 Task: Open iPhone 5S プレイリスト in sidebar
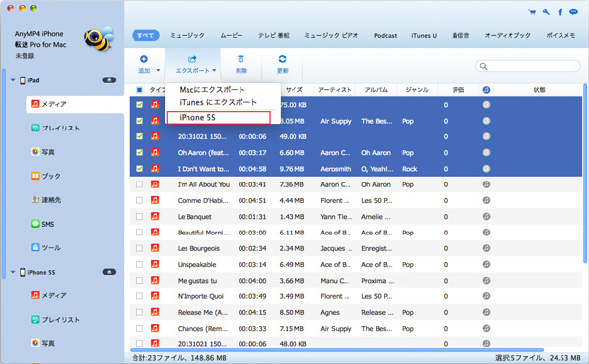pos(56,320)
